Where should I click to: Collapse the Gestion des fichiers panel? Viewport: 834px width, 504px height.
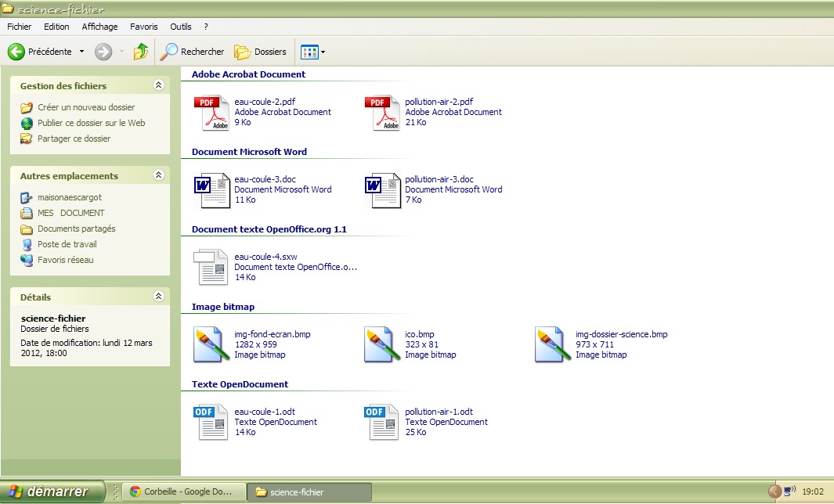(159, 85)
